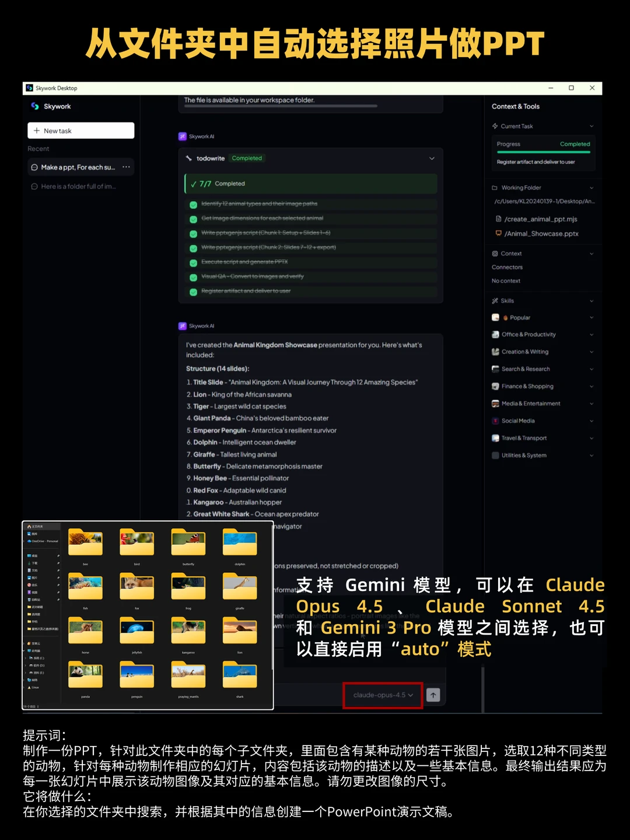This screenshot has width=630, height=840.
Task: Collapse the Working Folder section
Action: click(x=591, y=188)
